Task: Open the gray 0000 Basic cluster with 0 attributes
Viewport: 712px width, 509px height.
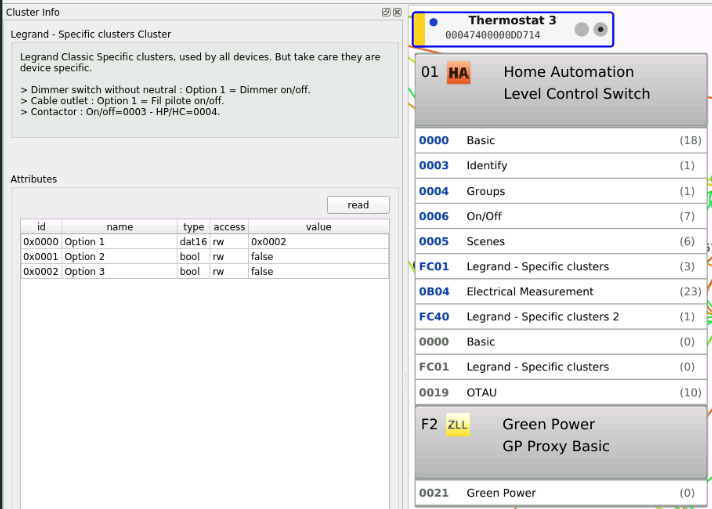Action: [x=561, y=341]
